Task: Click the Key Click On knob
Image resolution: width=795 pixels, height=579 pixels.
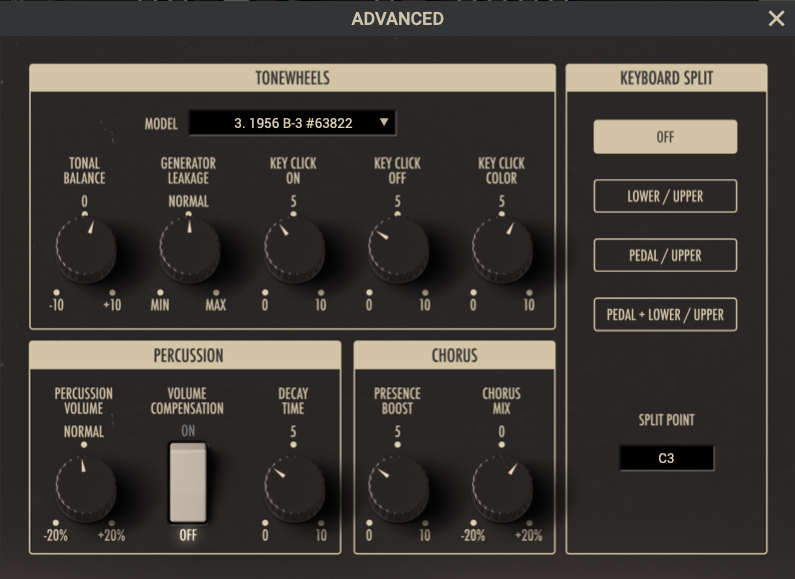Action: [x=294, y=249]
